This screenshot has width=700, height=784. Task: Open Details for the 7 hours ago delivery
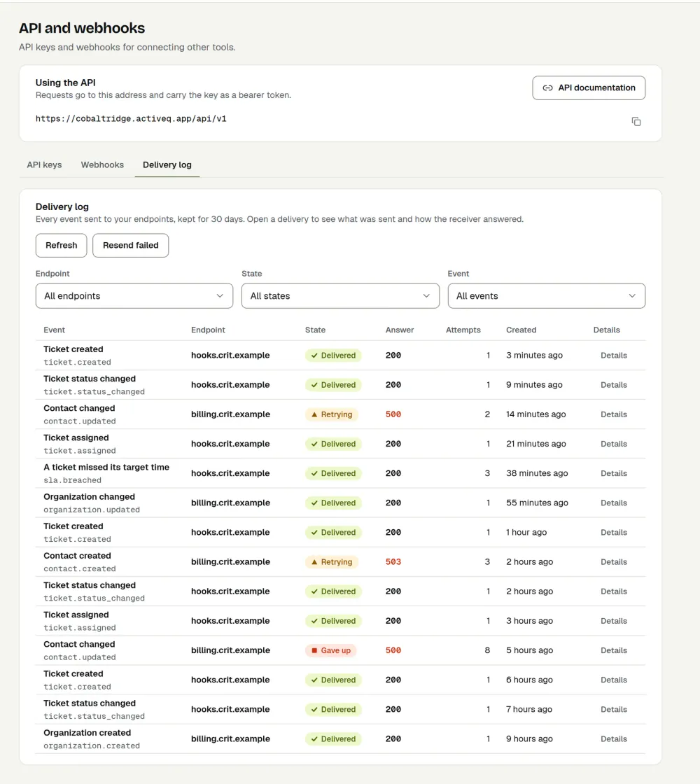tap(613, 710)
